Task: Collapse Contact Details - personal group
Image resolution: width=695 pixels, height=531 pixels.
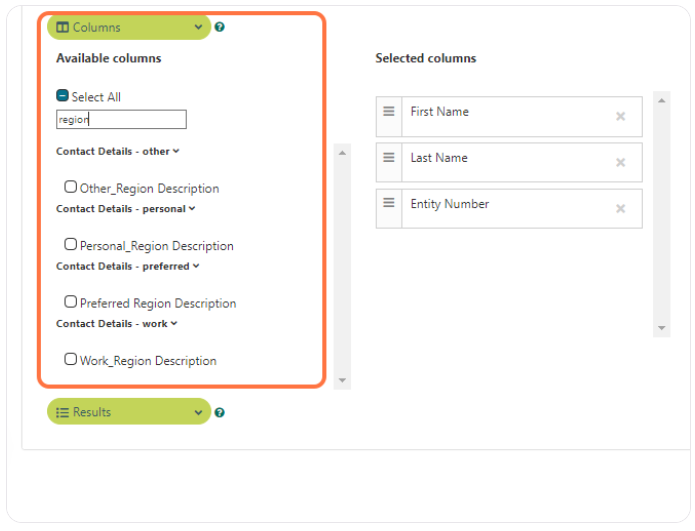Action: [x=125, y=209]
